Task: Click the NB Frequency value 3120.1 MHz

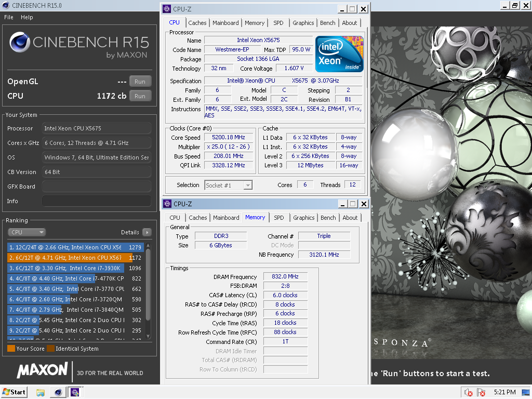Action: point(324,255)
